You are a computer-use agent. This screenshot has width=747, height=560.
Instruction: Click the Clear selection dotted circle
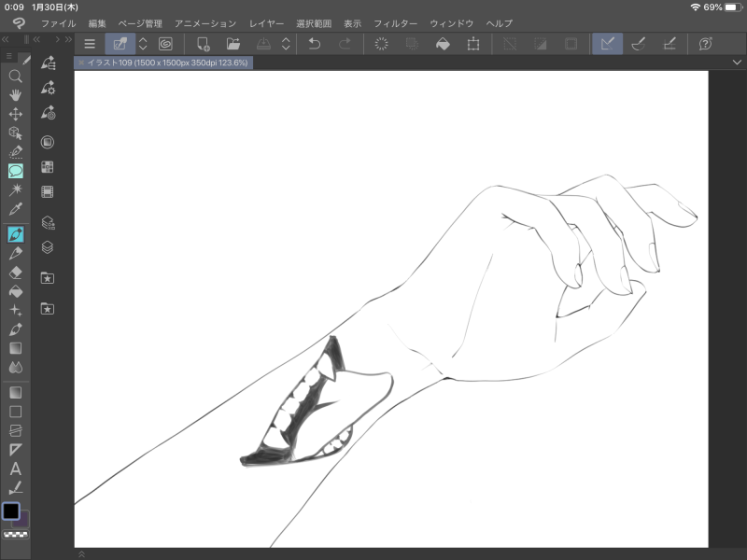click(382, 44)
